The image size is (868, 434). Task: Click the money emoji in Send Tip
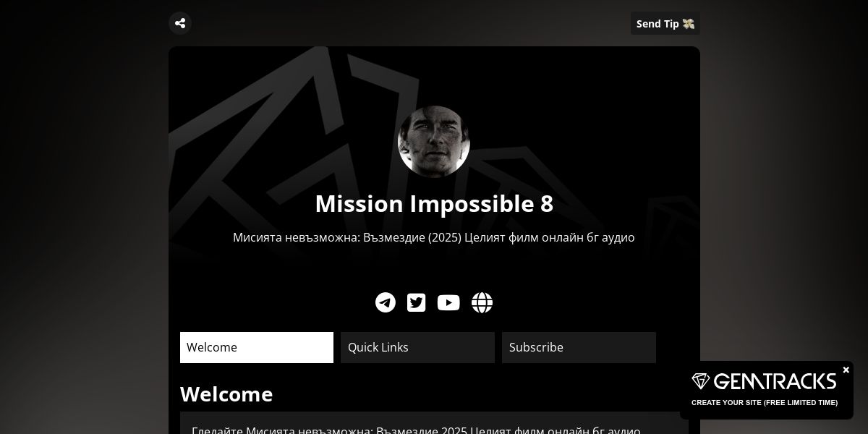point(688,24)
